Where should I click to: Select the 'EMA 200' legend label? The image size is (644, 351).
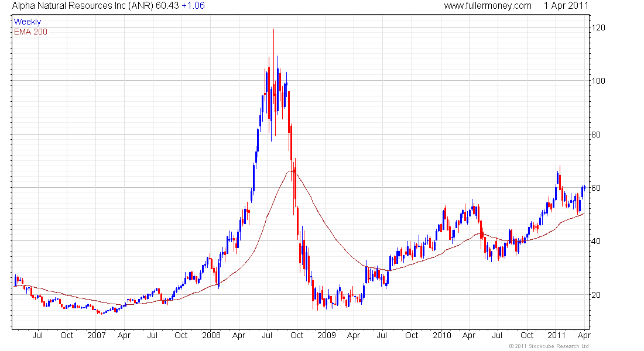(31, 32)
